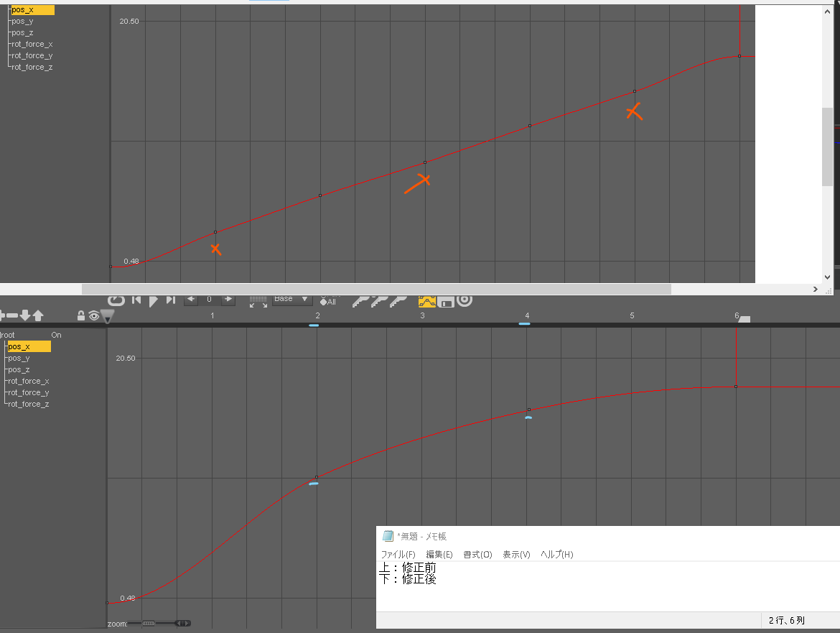Toggle the yellow graph curve editor icon
This screenshot has width=840, height=633.
pos(427,301)
